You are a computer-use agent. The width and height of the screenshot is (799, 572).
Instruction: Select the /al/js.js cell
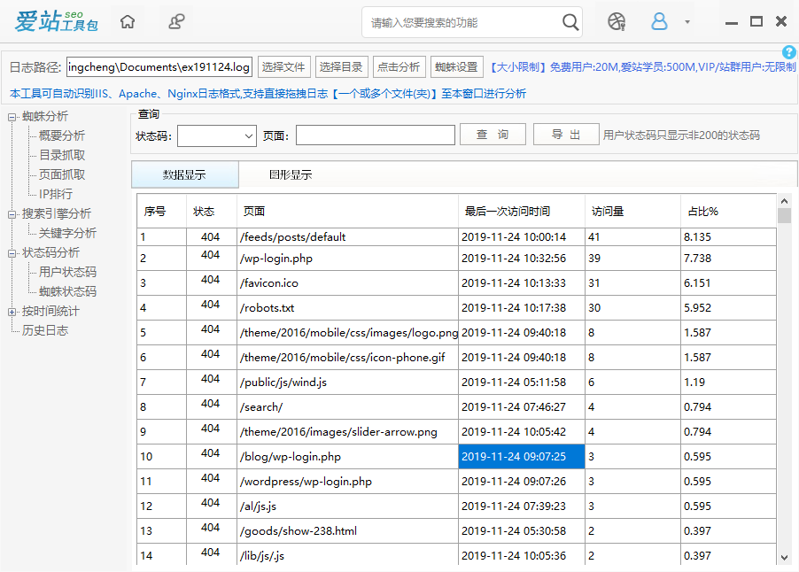pyautogui.click(x=348, y=506)
